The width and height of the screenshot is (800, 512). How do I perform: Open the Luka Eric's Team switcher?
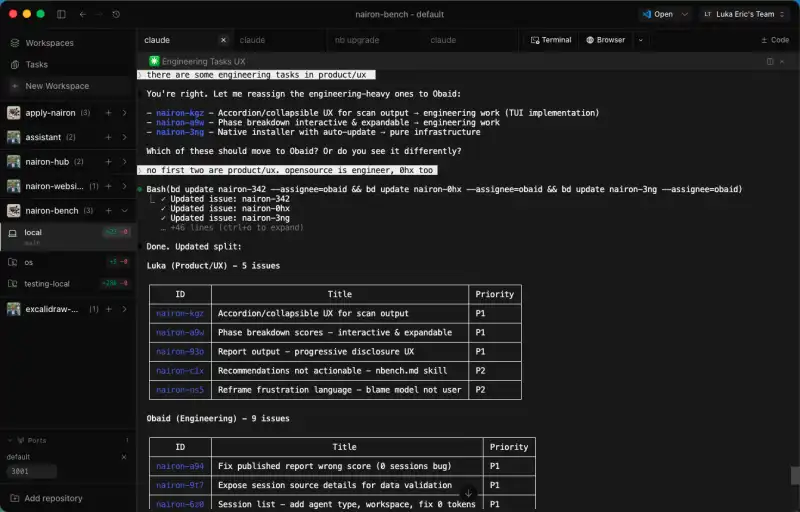coord(744,14)
